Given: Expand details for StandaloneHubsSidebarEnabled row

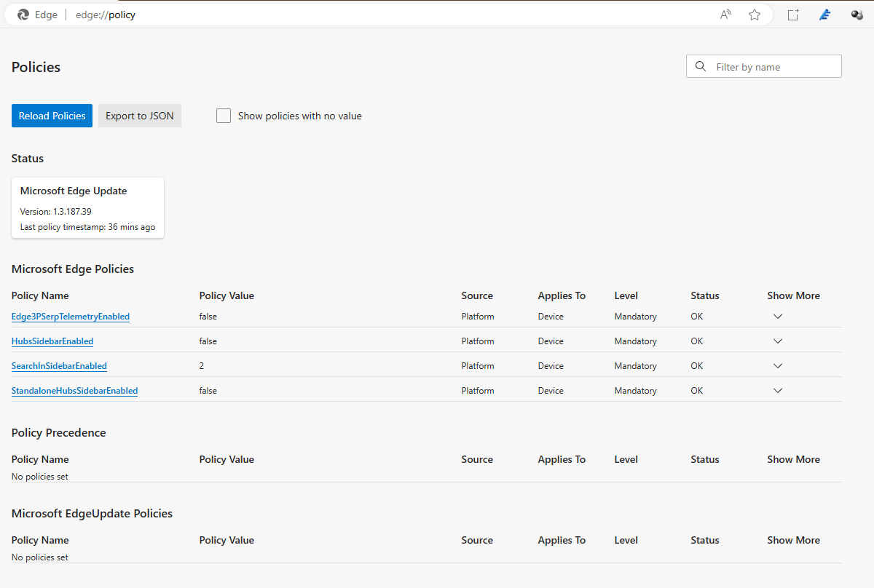Looking at the screenshot, I should [x=778, y=391].
